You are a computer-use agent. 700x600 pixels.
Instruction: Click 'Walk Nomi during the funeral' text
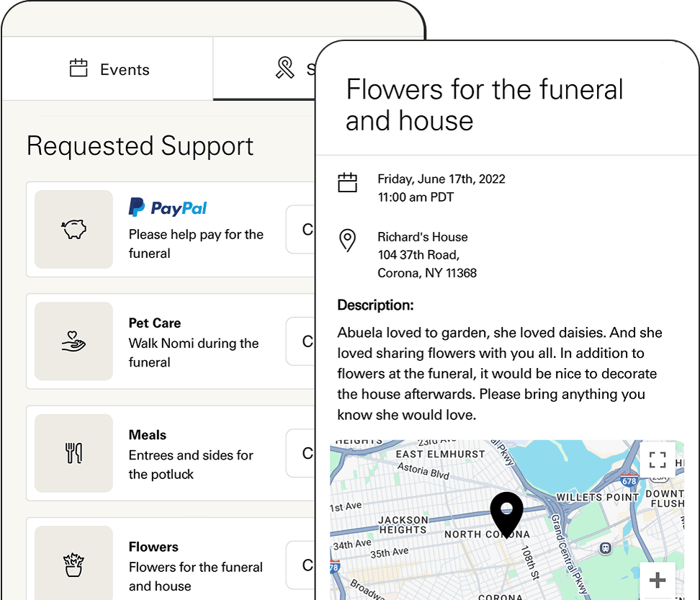click(194, 353)
